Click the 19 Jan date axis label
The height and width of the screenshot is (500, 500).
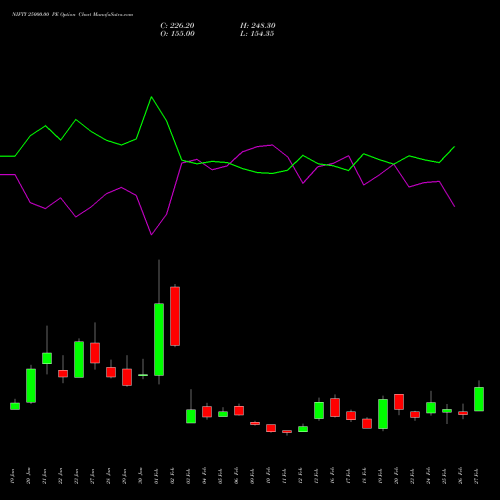coord(13,477)
